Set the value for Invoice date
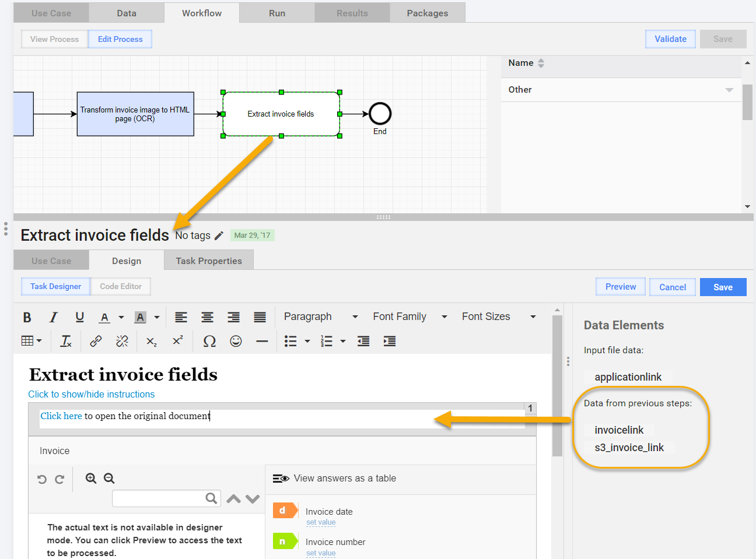The image size is (756, 559). coord(321,522)
